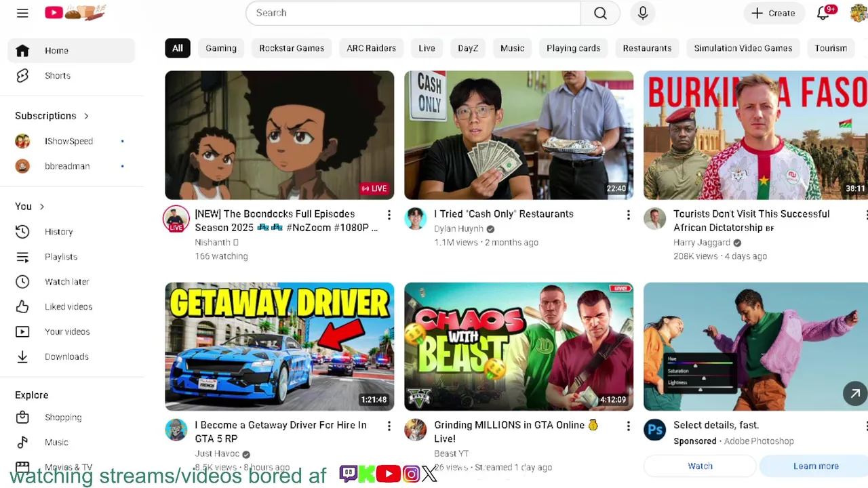Viewport: 868px width, 488px height.
Task: Open the account avatar menu
Action: [859, 13]
